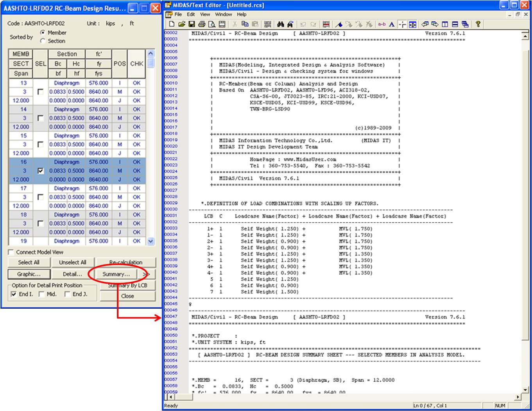Check the Mid. print position option
This screenshot has width=532, height=411.
tap(41, 294)
